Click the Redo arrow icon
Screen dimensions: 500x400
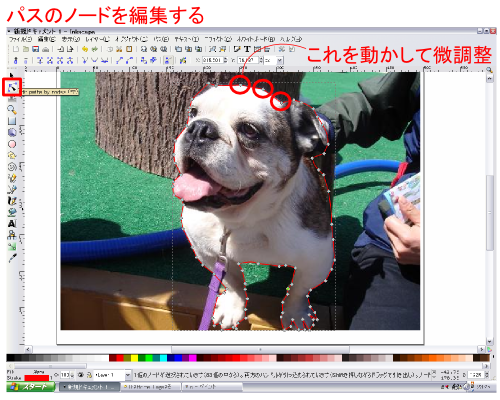[x=95, y=49]
